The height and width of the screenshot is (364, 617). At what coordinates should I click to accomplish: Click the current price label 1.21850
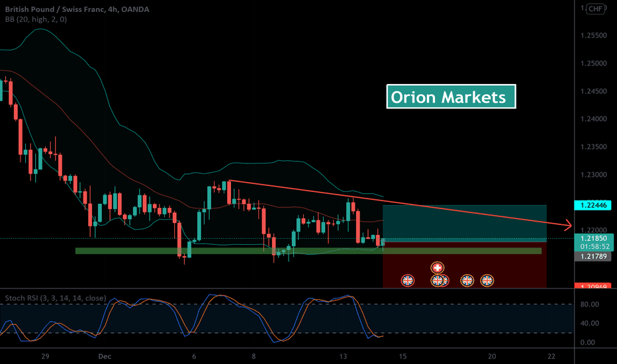tap(593, 238)
